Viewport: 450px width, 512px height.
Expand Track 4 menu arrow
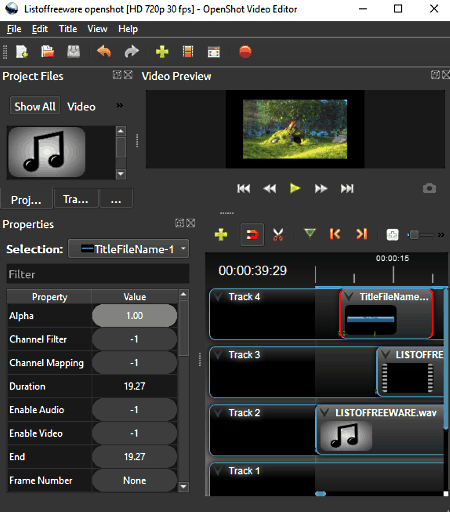[218, 297]
